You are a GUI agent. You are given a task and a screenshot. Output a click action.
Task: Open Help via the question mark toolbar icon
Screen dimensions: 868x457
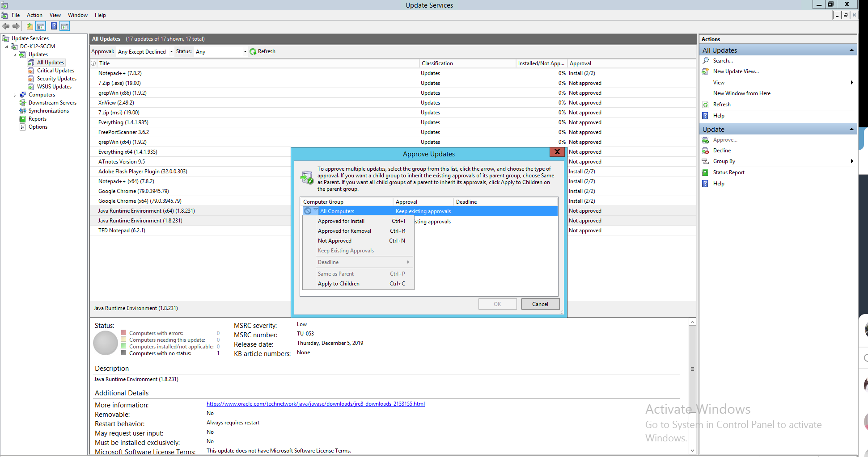click(53, 26)
